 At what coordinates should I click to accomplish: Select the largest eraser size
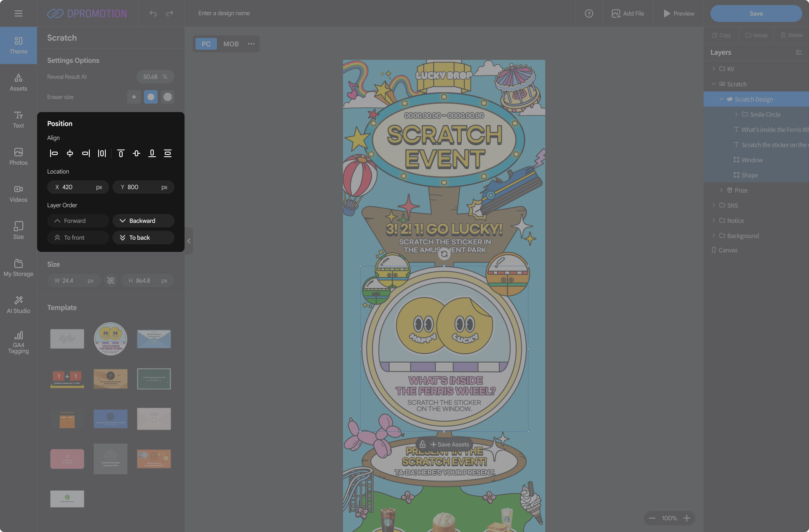(x=168, y=97)
